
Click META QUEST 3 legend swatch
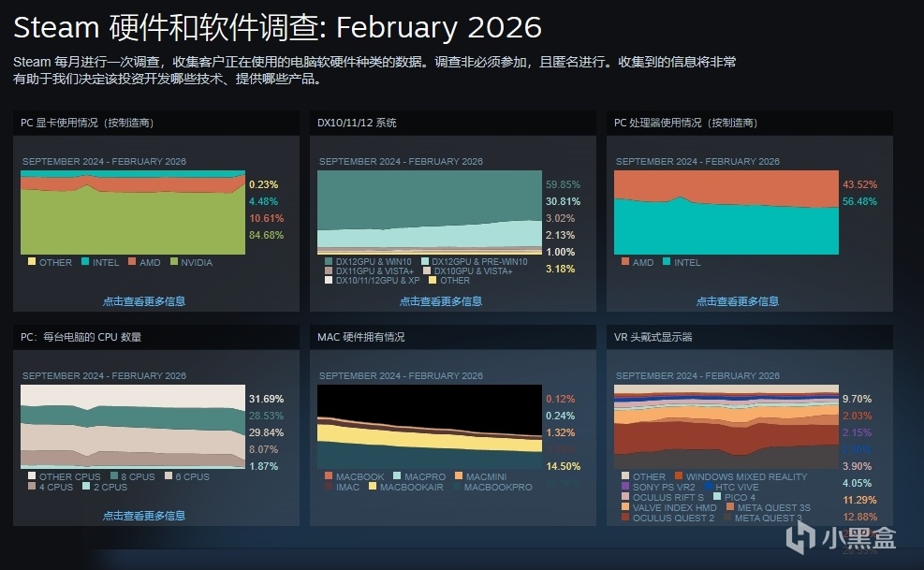[727, 517]
